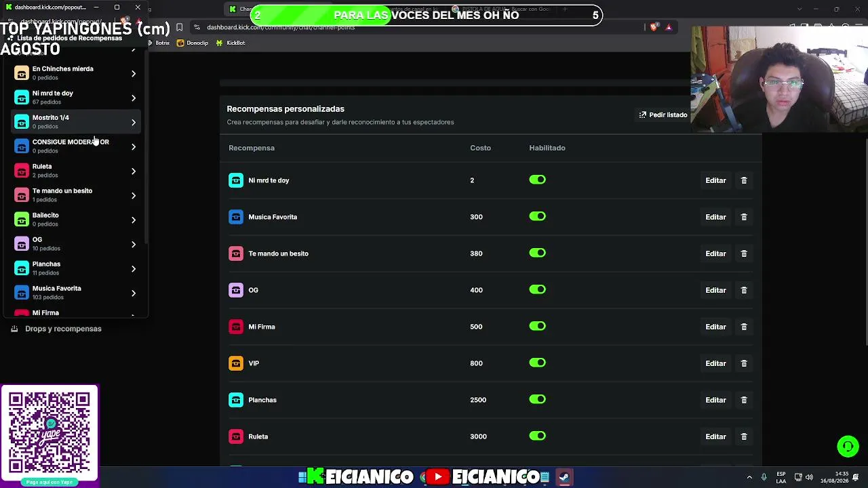Remove the Ruleta reward via trash icon
Screen dimensions: 868x488
pyautogui.click(x=744, y=436)
